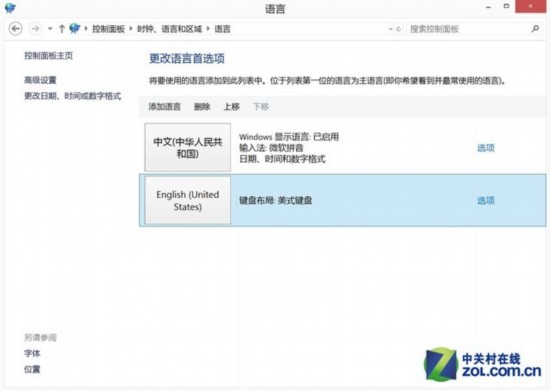Screen dimensions: 550x391
Task: Click 删除 to remove selected language
Action: 202,106
